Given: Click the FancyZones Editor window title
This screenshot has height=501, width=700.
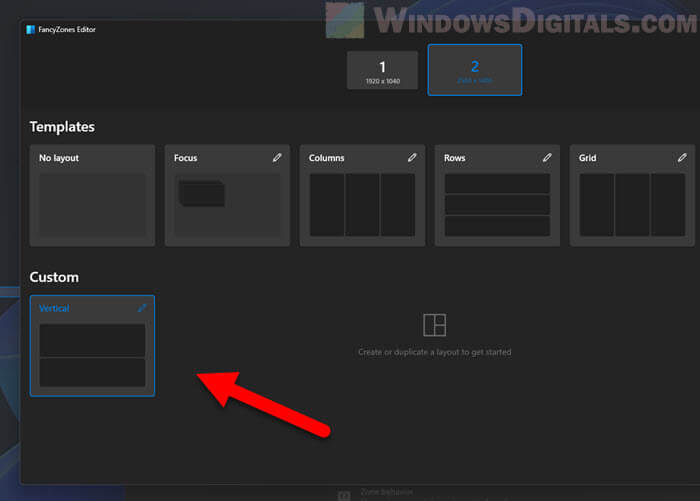Looking at the screenshot, I should [x=67, y=29].
